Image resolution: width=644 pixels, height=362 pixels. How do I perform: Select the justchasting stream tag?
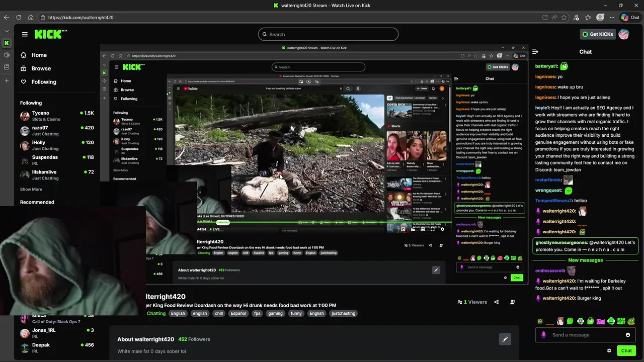343,313
